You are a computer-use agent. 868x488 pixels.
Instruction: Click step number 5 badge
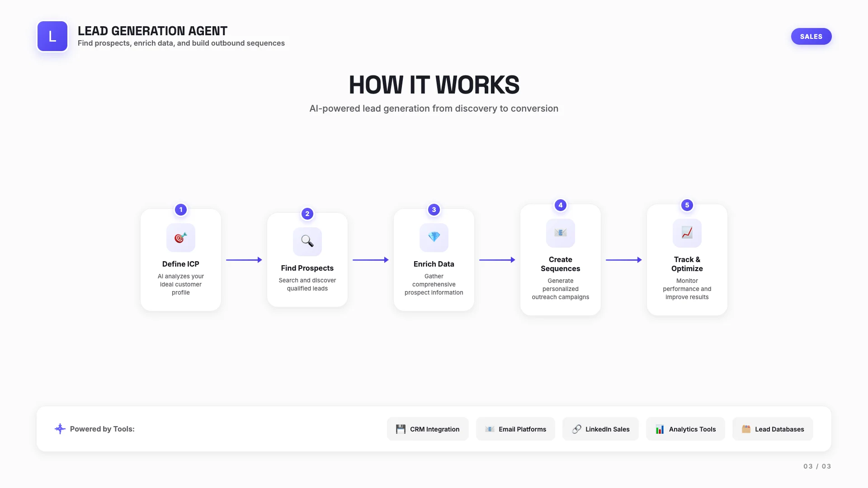[x=687, y=205]
